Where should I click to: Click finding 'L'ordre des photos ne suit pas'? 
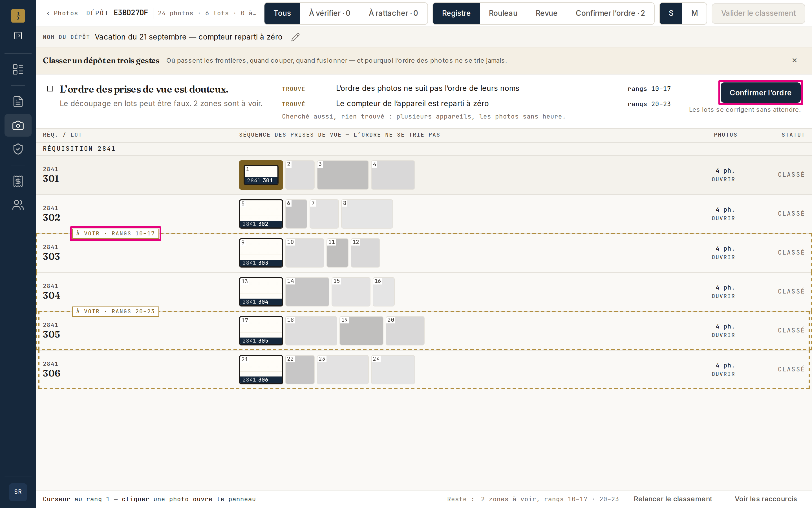[x=427, y=88]
